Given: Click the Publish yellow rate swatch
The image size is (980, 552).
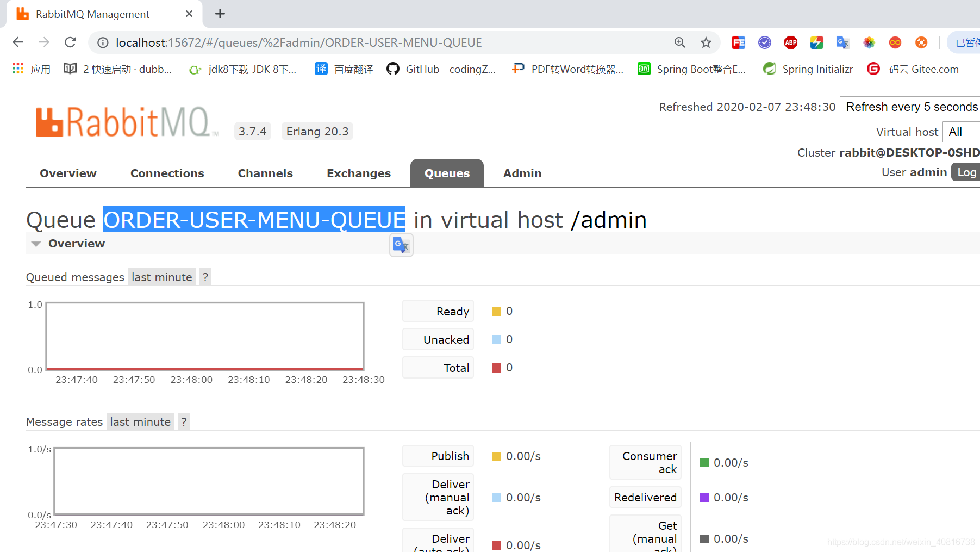Looking at the screenshot, I should pos(496,456).
